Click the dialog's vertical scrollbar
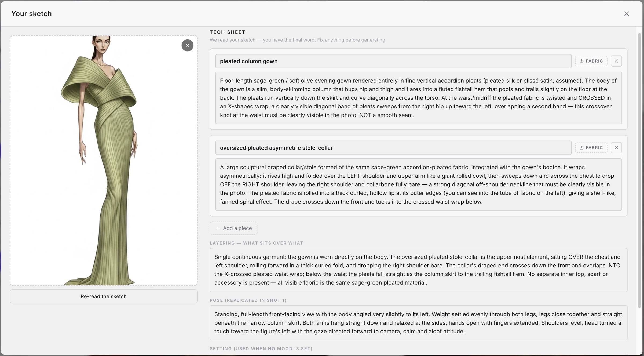 click(x=639, y=170)
